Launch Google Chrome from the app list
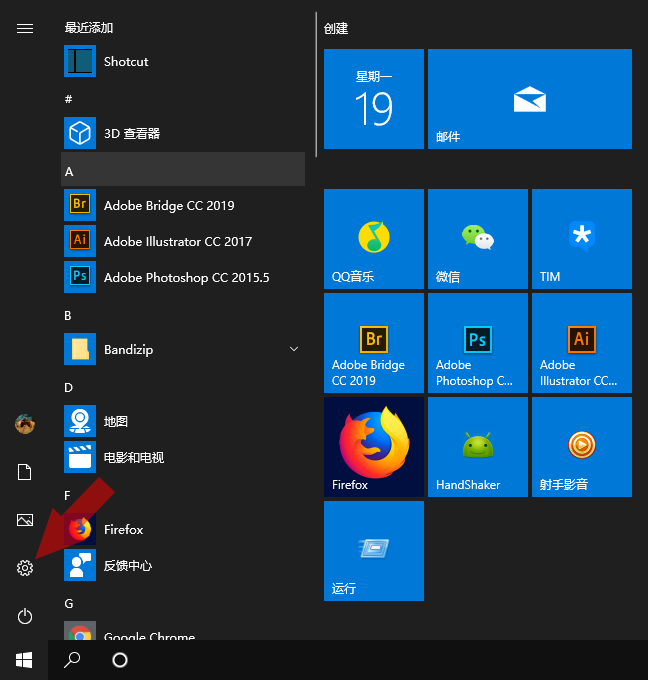 (183, 631)
